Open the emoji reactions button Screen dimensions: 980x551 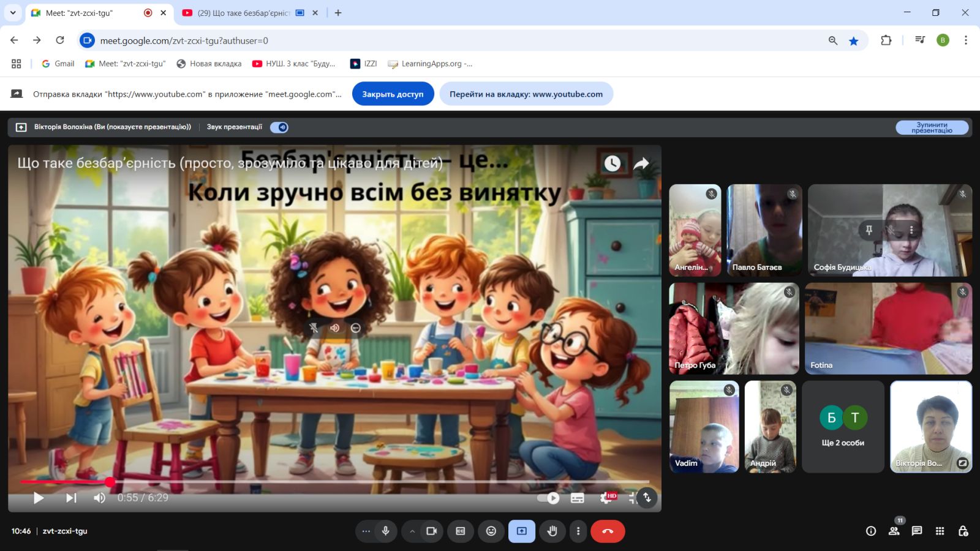click(491, 531)
